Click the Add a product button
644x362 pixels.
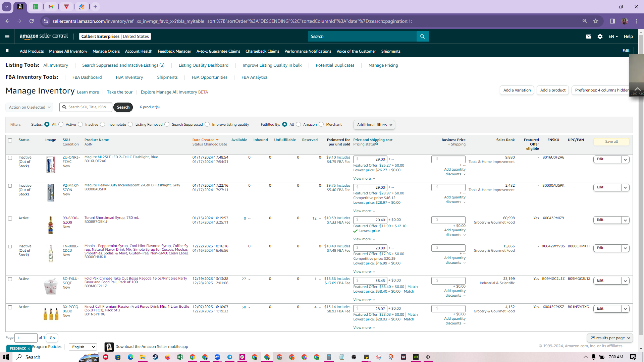pyautogui.click(x=553, y=90)
